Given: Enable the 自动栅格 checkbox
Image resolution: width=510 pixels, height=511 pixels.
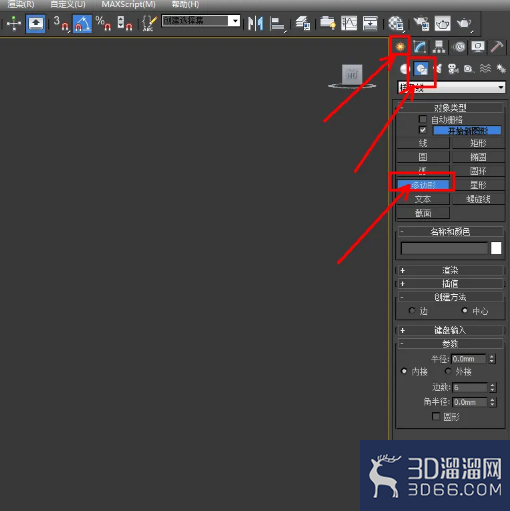Looking at the screenshot, I should pos(423,119).
